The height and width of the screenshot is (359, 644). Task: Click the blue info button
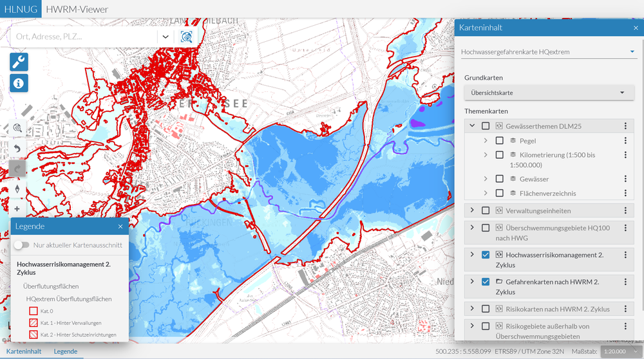[x=19, y=83]
